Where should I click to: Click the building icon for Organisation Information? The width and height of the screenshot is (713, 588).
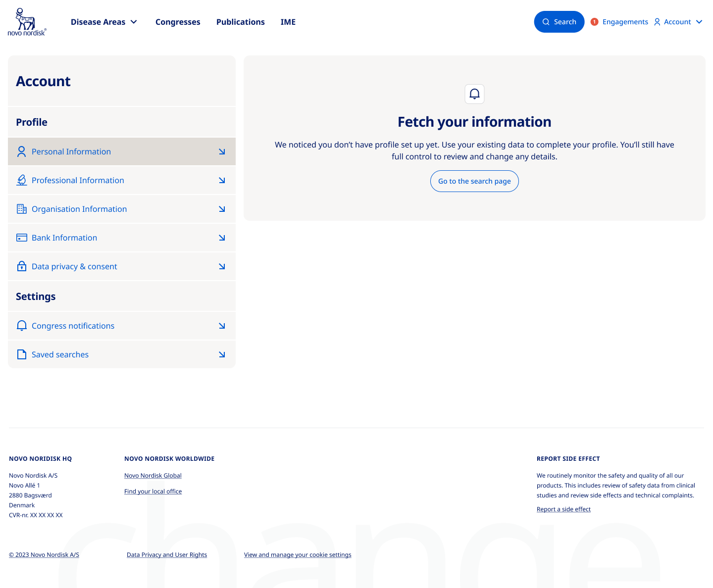[x=21, y=209]
